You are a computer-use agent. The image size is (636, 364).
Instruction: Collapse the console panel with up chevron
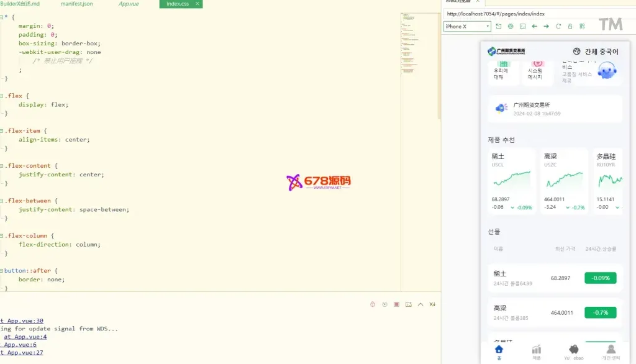pos(420,304)
